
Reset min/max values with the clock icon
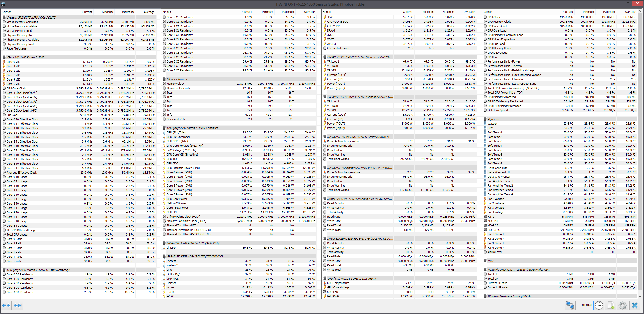point(599,305)
